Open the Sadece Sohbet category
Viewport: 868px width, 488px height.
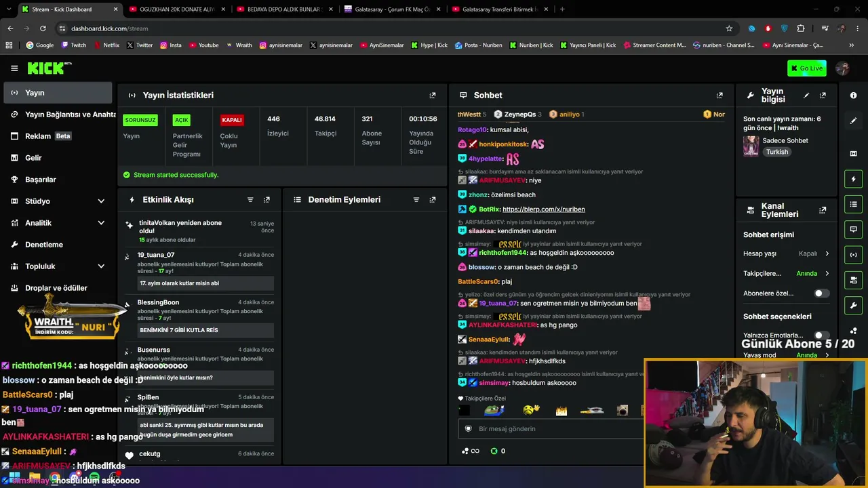click(785, 141)
